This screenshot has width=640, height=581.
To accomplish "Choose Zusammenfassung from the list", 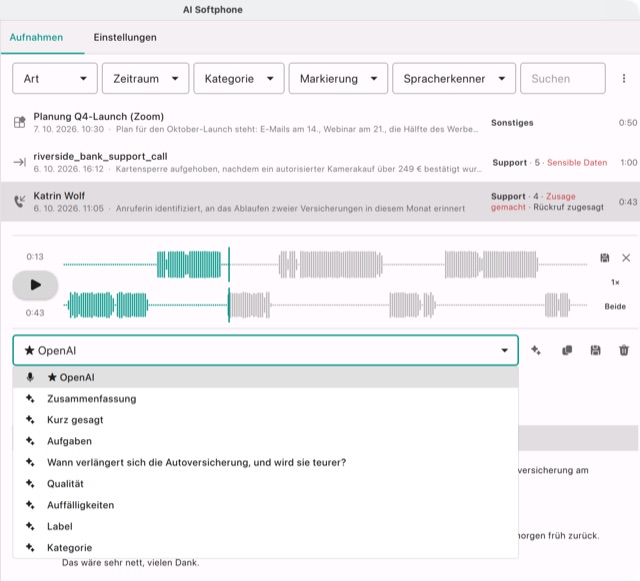I will [x=266, y=399].
